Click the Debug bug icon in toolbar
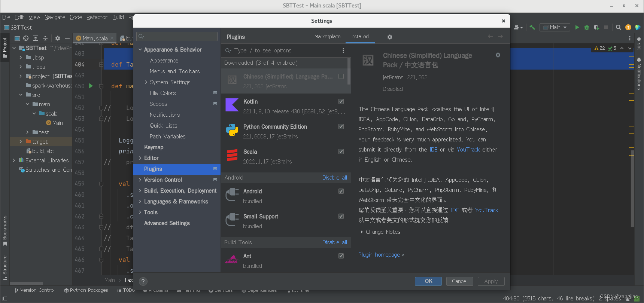This screenshot has width=644, height=303. coord(587,27)
